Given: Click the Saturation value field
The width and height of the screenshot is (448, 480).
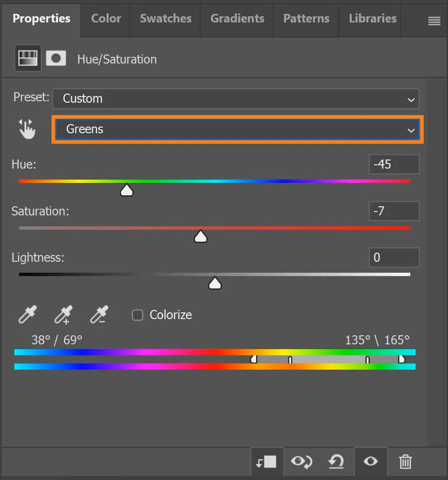Looking at the screenshot, I should point(394,211).
